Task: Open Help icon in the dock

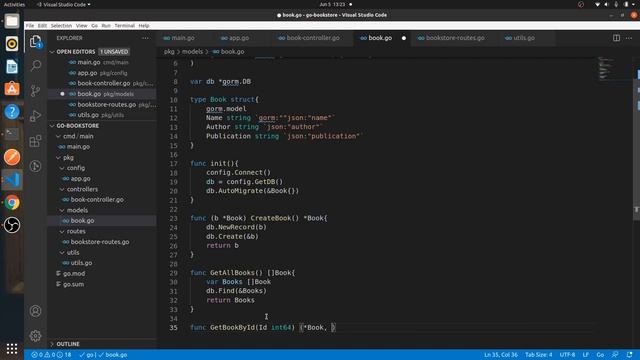Action: (12, 111)
